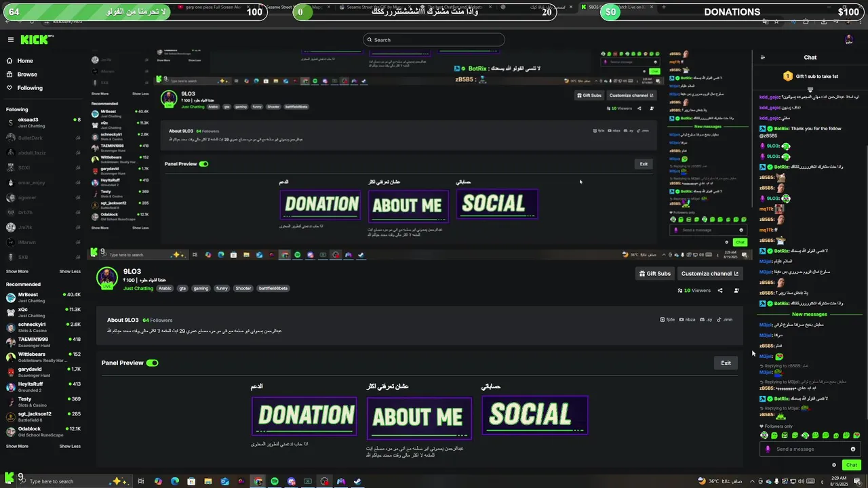Open Steam from taskbar
The image size is (868, 488).
pos(357,481)
